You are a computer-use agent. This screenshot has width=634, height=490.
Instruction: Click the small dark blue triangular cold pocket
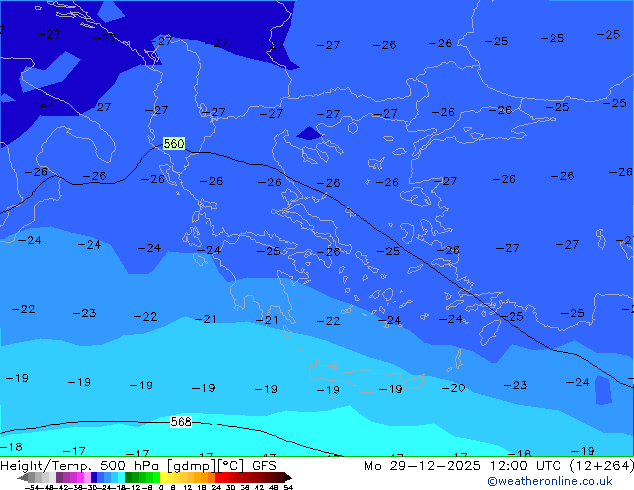pyautogui.click(x=309, y=134)
